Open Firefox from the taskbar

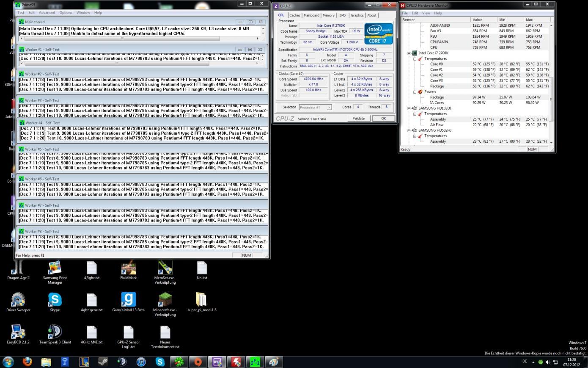pos(27,362)
